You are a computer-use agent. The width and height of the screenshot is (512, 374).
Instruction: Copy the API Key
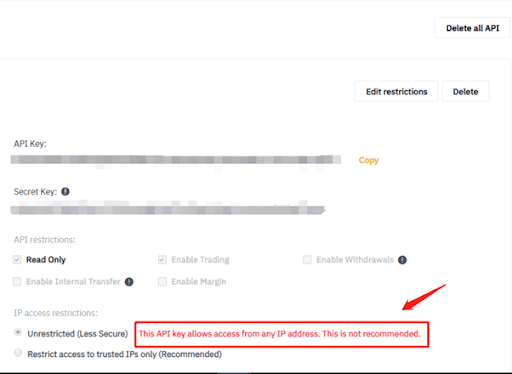[x=369, y=160]
